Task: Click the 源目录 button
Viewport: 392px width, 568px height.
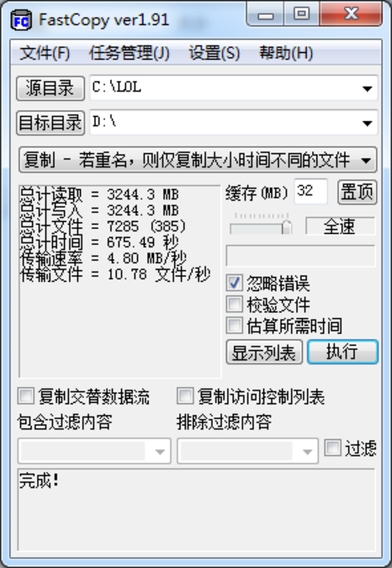Action: [x=50, y=88]
